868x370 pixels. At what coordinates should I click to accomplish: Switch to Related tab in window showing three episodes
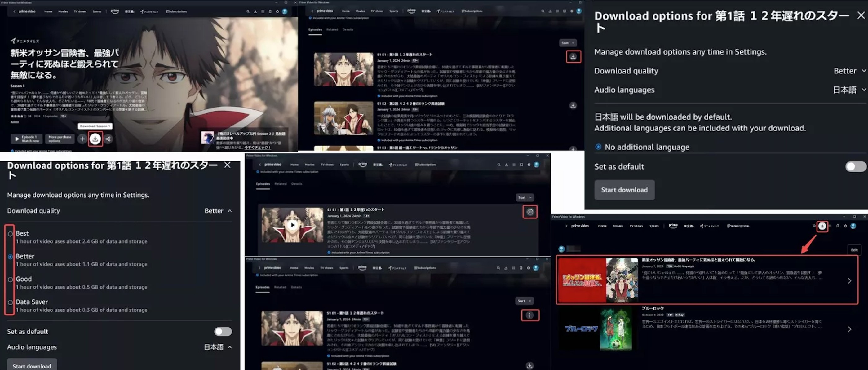332,30
